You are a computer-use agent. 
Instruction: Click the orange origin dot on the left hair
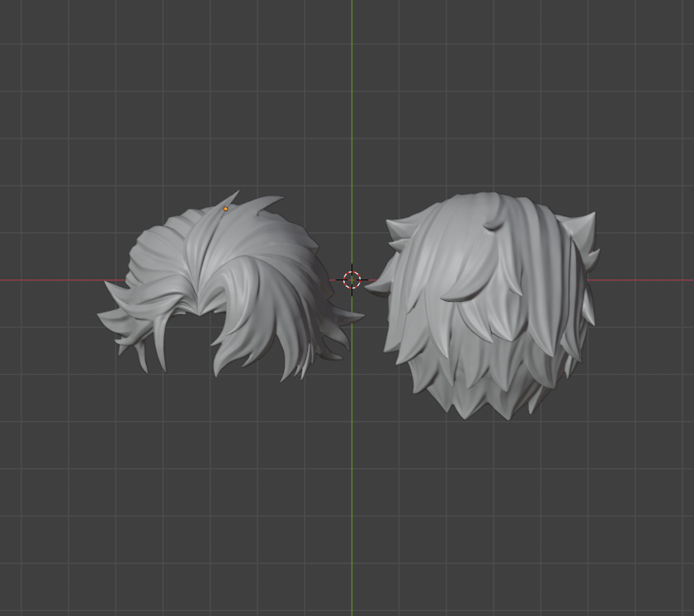(225, 209)
